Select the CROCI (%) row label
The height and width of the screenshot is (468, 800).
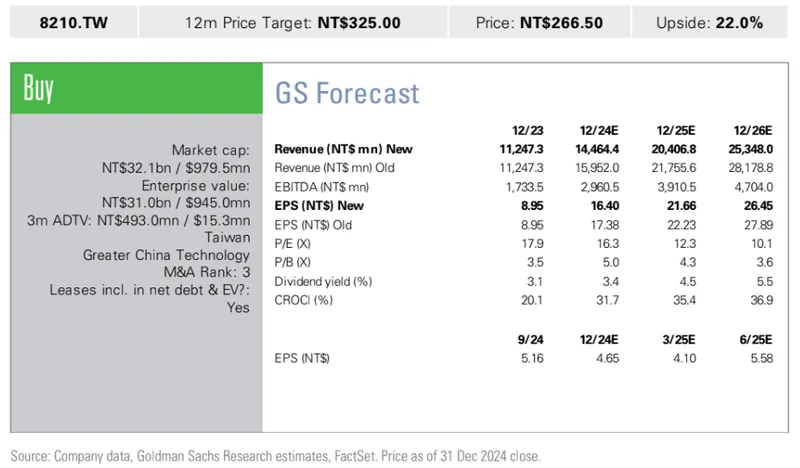302,300
